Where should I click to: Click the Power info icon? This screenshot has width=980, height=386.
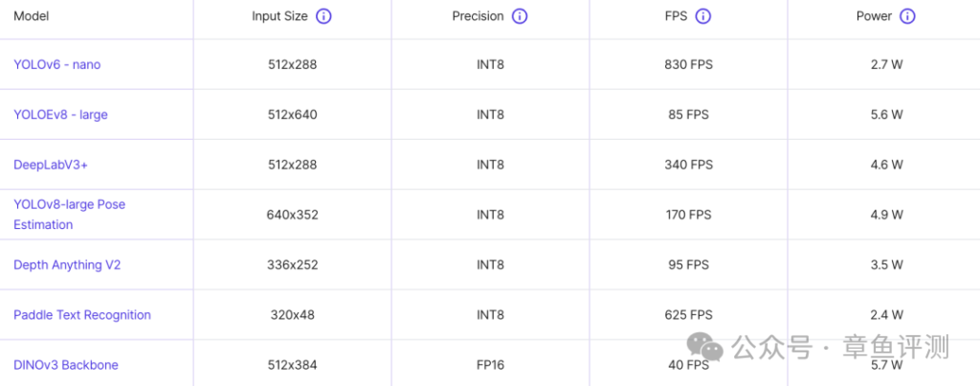point(907,16)
